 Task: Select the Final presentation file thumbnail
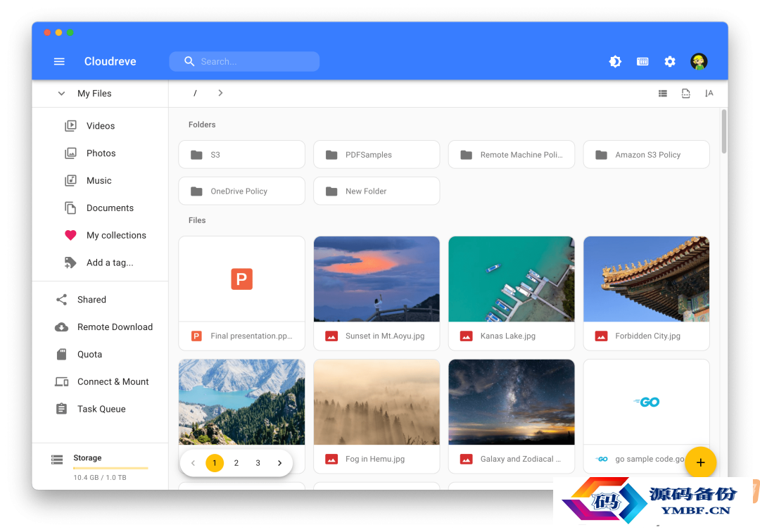(242, 279)
